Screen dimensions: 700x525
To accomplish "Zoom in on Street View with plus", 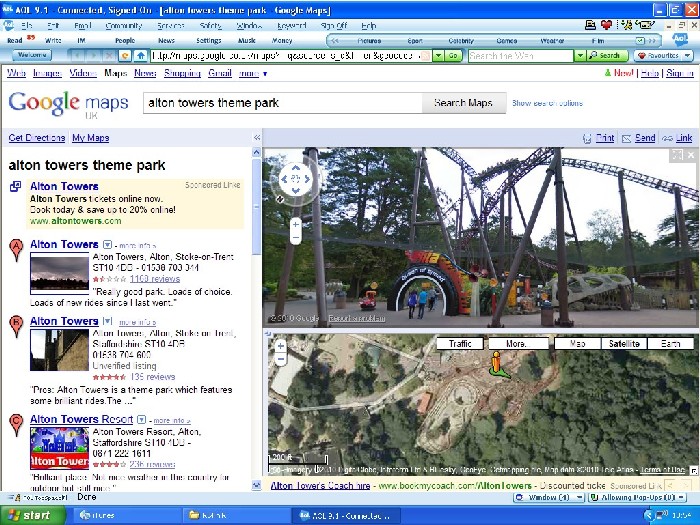I will [x=296, y=225].
